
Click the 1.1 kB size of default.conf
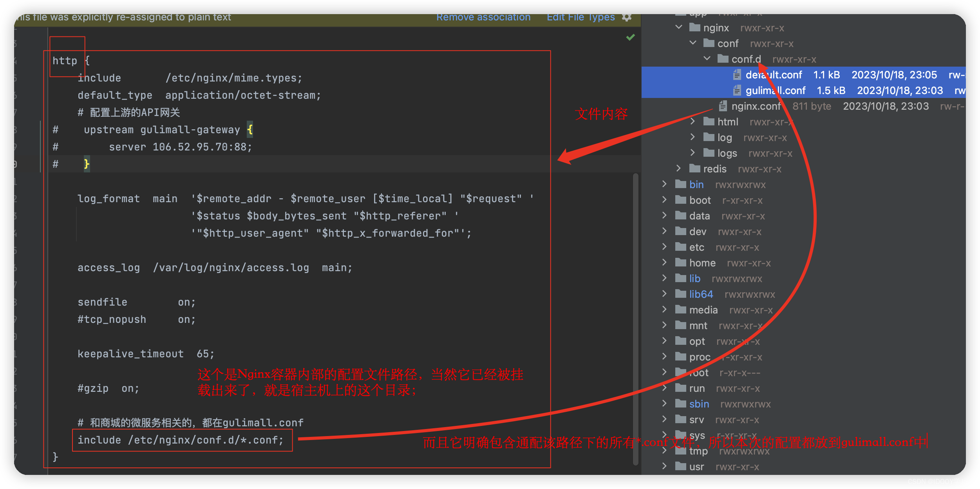826,75
